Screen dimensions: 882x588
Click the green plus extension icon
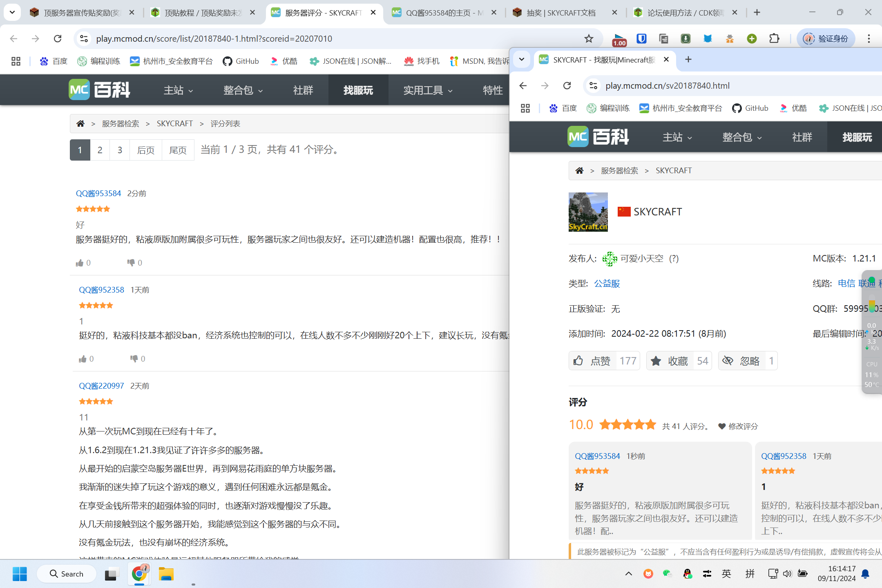click(x=752, y=38)
